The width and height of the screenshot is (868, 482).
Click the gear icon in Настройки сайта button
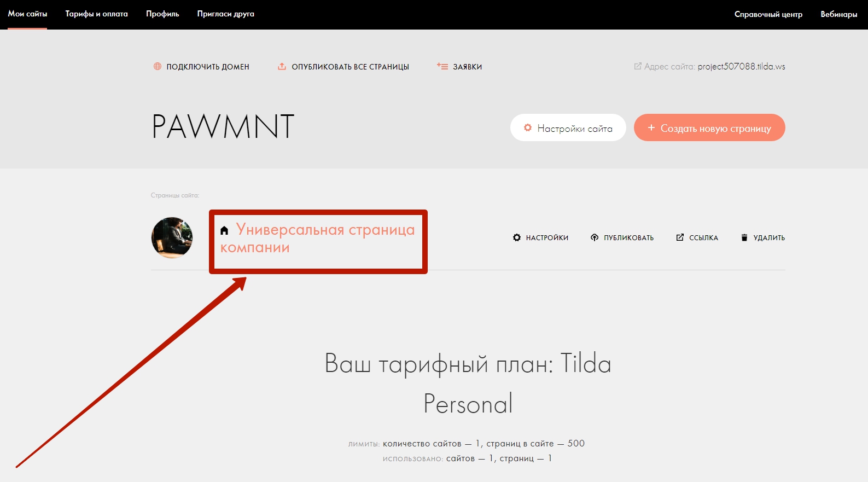(x=528, y=127)
